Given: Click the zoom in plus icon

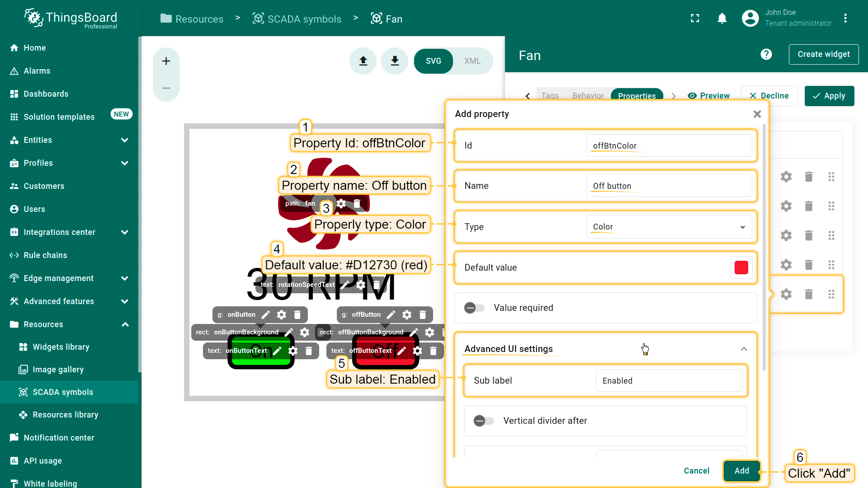Looking at the screenshot, I should (x=166, y=61).
